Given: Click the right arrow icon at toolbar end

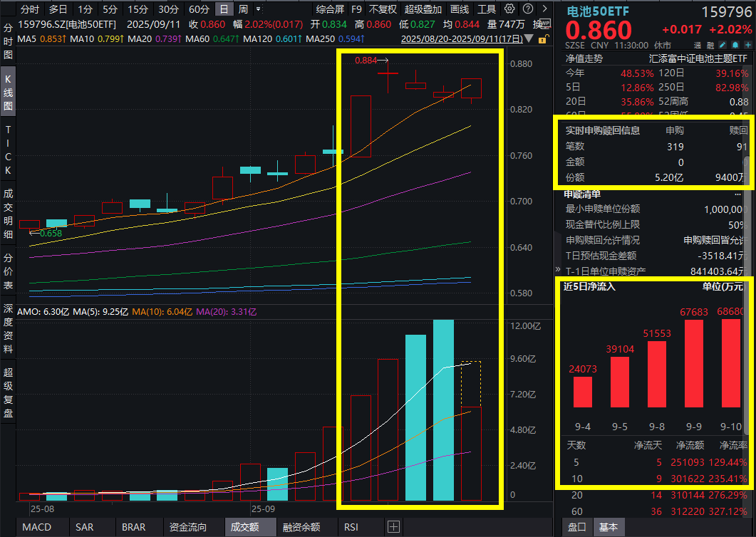Looking at the screenshot, I should pos(546,9).
